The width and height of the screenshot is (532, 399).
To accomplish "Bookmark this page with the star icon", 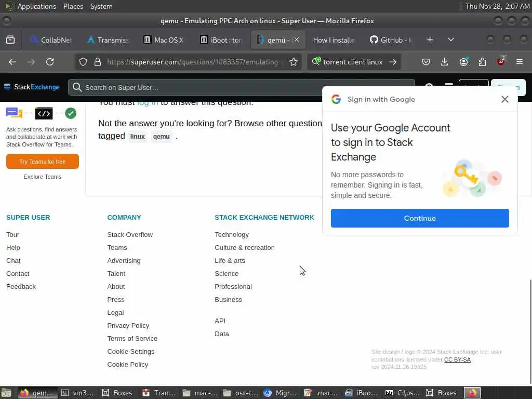I will click(x=294, y=62).
